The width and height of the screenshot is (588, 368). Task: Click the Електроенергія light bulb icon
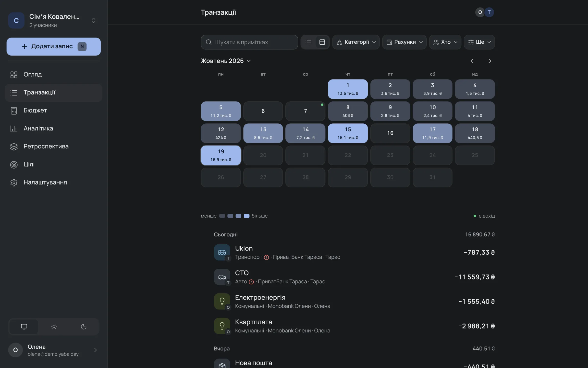click(x=222, y=301)
